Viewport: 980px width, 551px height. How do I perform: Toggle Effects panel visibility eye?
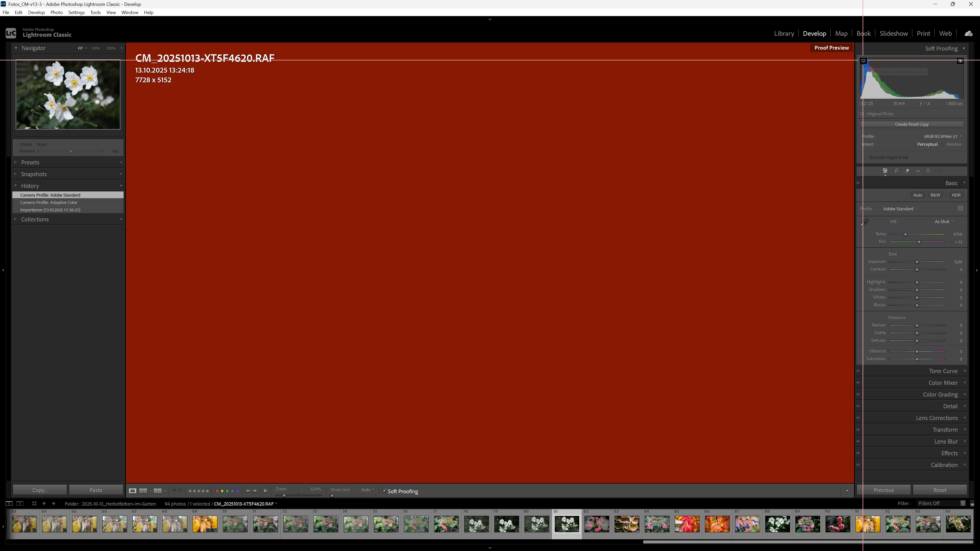pyautogui.click(x=858, y=453)
